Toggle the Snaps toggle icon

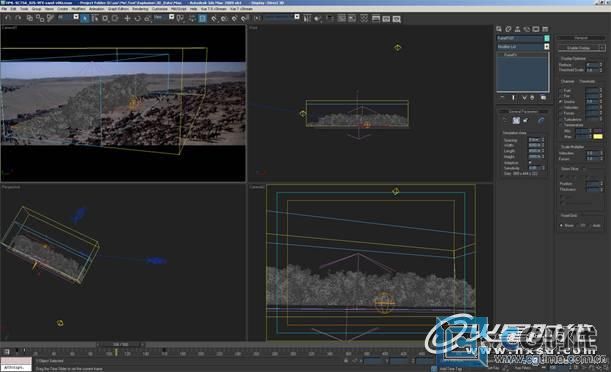click(214, 18)
